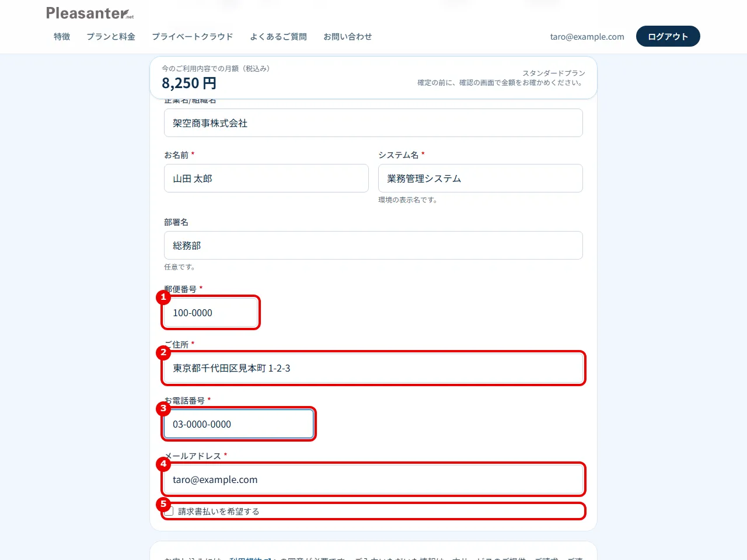747x560 pixels.
Task: Open the 特徴 navigation item
Action: click(x=62, y=37)
